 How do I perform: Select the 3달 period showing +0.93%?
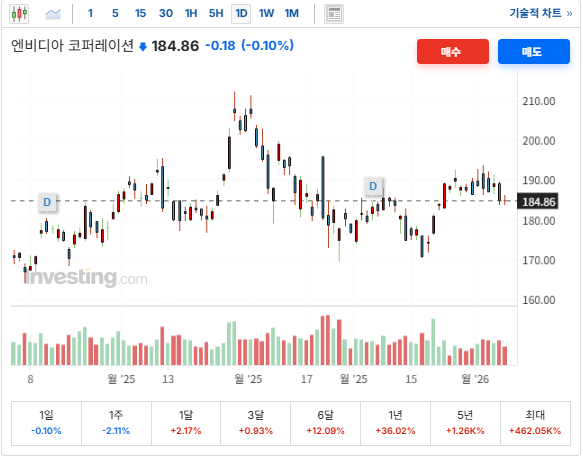[255, 423]
